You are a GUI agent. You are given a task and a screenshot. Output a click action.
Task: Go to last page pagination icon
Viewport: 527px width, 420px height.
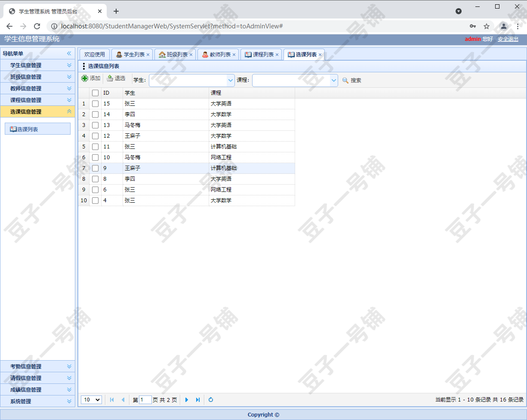pyautogui.click(x=197, y=400)
